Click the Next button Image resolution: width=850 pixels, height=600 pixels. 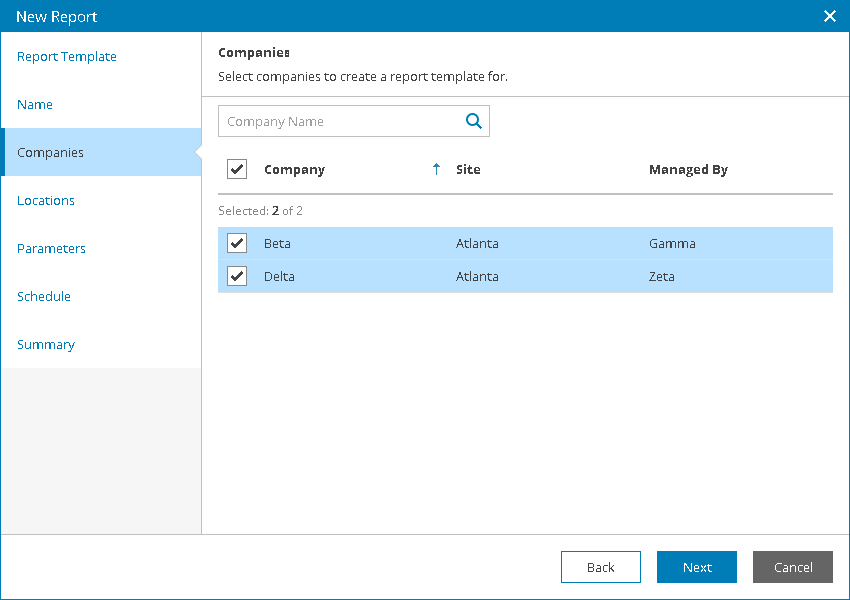[x=697, y=567]
